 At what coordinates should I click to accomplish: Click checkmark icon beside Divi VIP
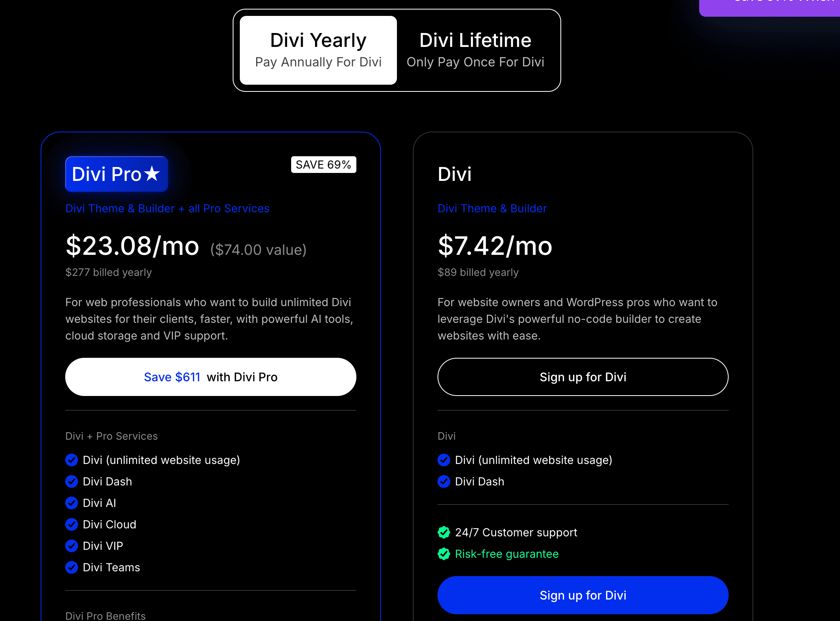72,546
